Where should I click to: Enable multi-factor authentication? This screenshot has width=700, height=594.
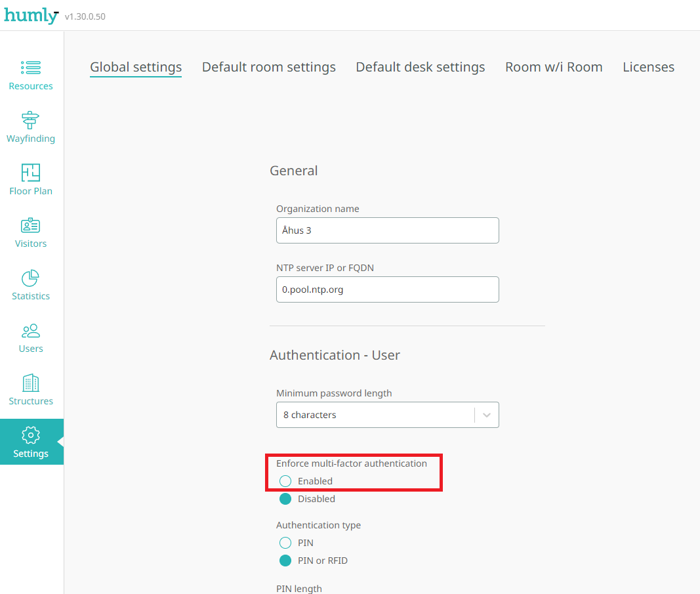[x=285, y=480]
